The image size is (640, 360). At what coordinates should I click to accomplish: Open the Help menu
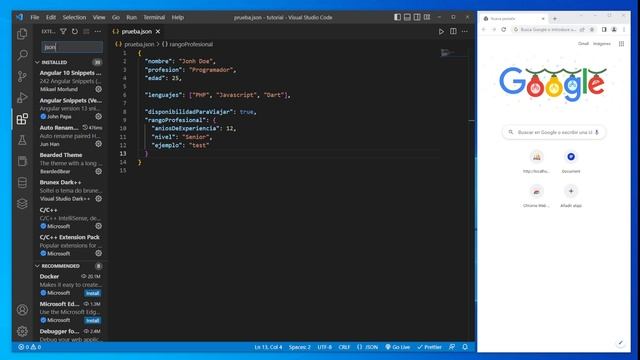pyautogui.click(x=178, y=17)
